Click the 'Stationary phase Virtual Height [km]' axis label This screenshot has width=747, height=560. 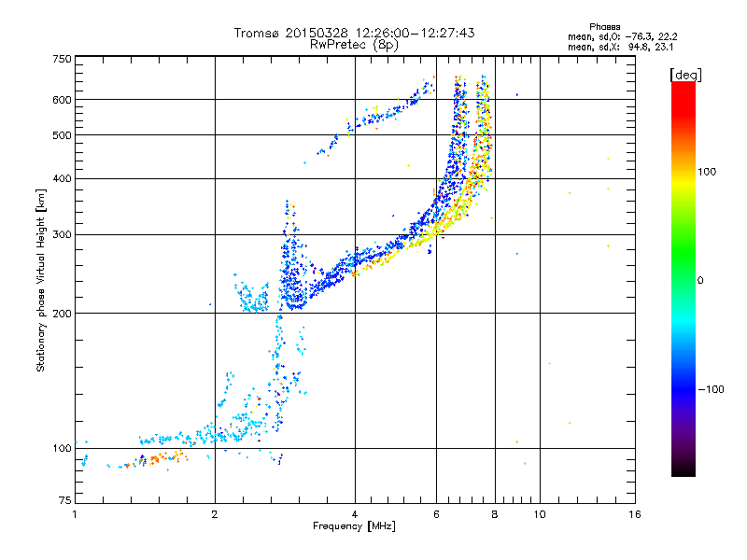(x=40, y=280)
